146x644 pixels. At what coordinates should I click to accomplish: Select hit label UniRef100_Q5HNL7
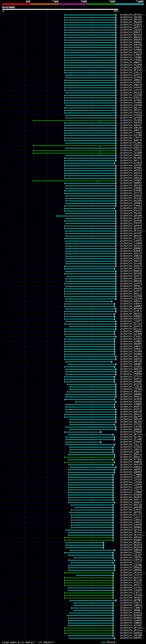131,610
